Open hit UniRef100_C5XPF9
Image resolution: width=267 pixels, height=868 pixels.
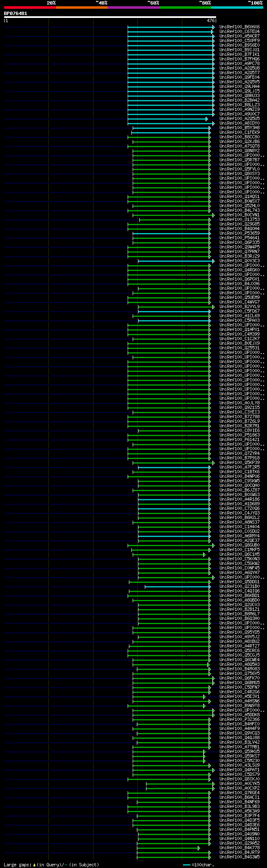click(239, 41)
